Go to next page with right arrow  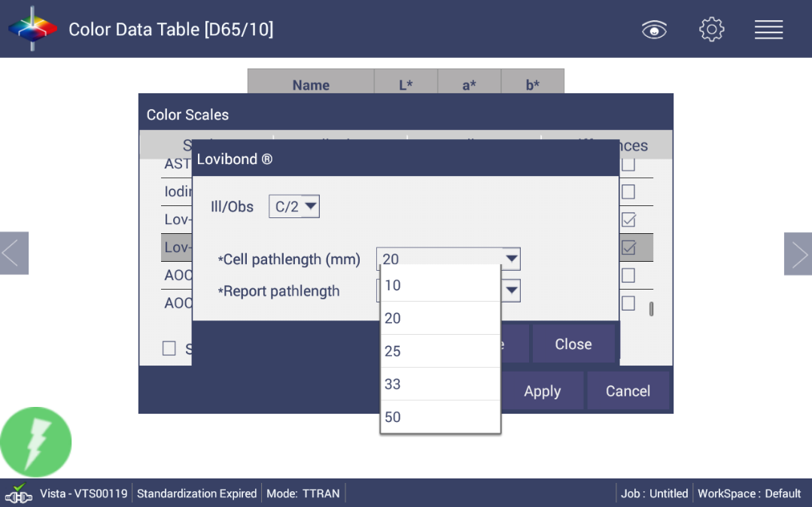pyautogui.click(x=798, y=254)
